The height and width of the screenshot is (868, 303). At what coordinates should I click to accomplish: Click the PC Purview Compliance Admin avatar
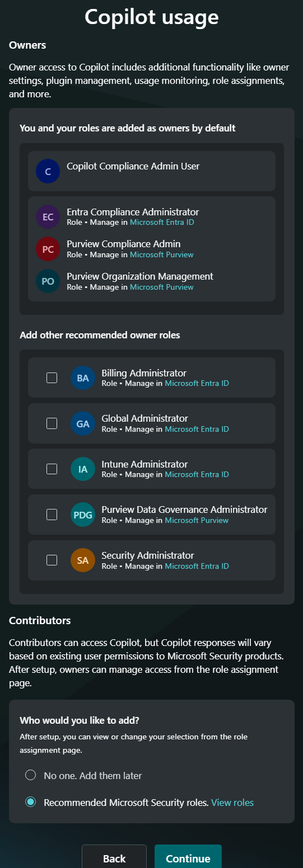pos(48,249)
